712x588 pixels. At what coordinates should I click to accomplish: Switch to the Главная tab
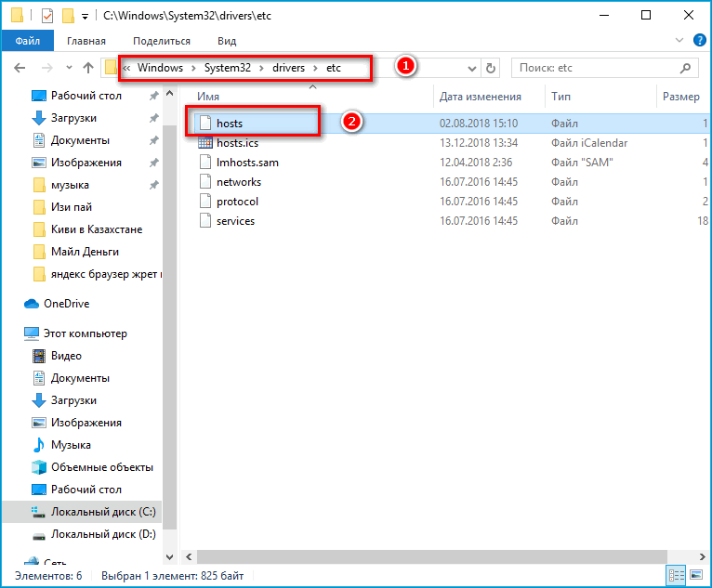click(x=86, y=41)
